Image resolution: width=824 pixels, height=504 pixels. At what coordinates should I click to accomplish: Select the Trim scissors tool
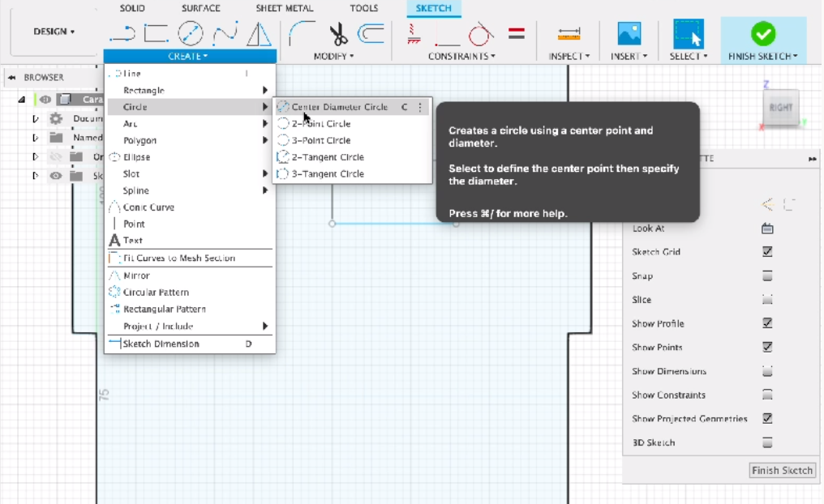[x=338, y=34]
